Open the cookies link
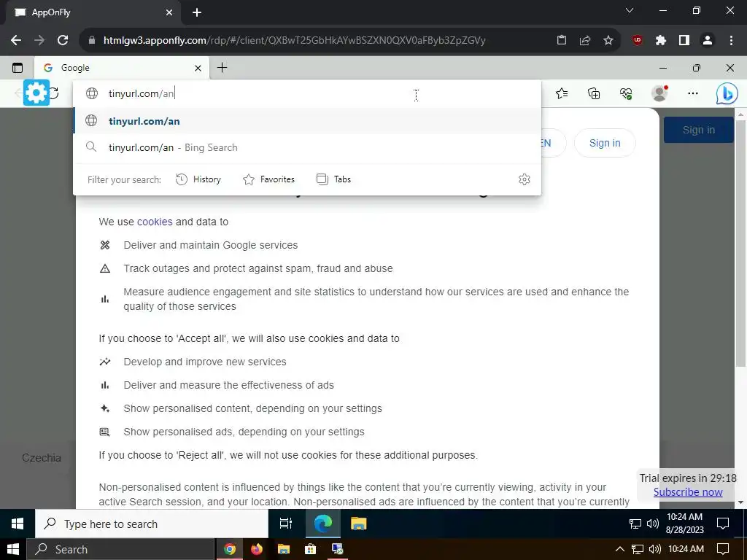 coord(155,222)
